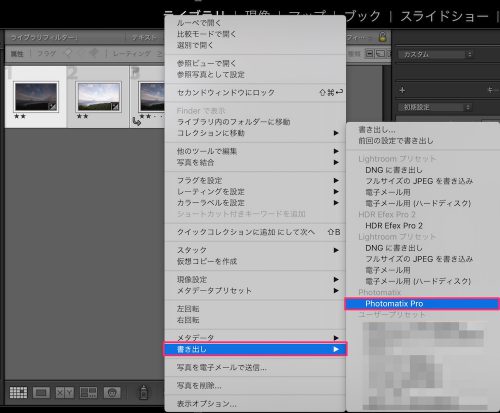Choose セカンドウィンドウにロック menu item
500x413 pixels.
click(255, 93)
